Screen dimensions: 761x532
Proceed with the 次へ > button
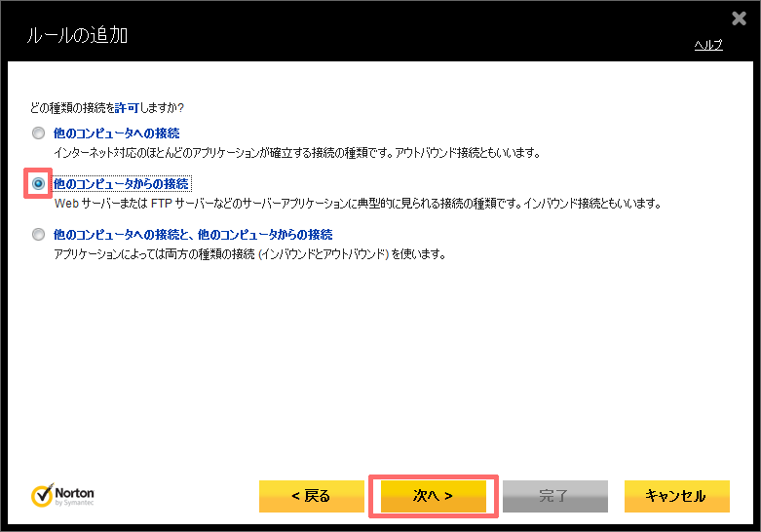pos(434,496)
